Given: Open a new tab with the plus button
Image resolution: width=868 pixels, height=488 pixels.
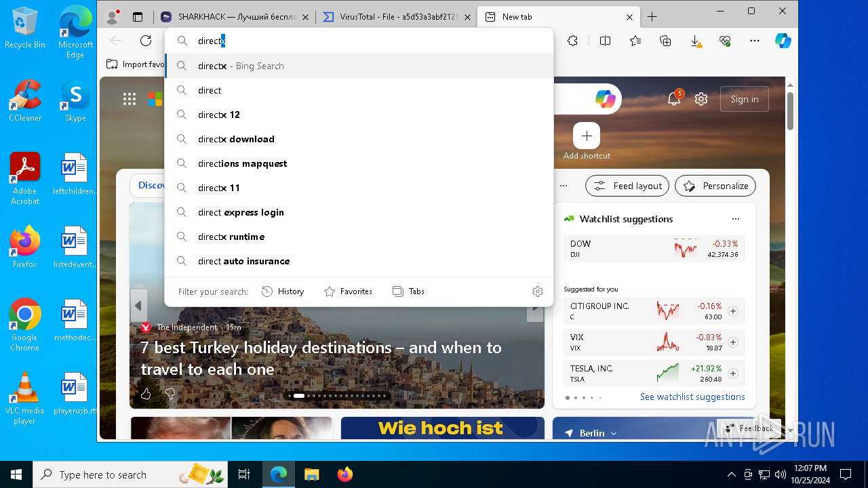Looking at the screenshot, I should point(652,17).
